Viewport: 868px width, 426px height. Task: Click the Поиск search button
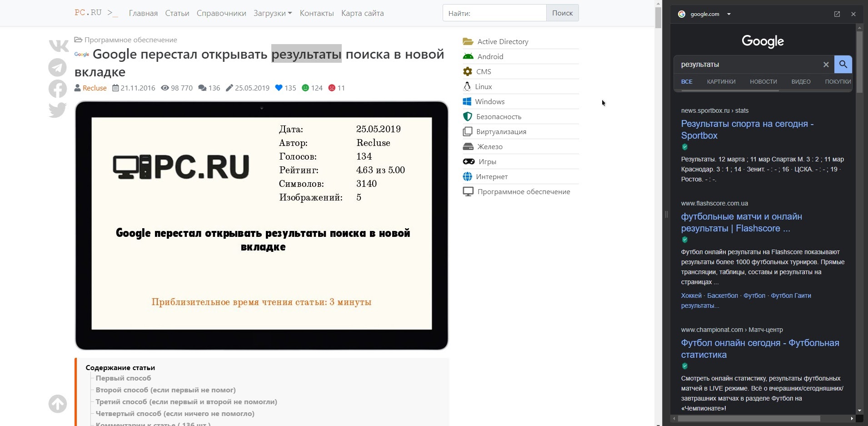point(562,13)
